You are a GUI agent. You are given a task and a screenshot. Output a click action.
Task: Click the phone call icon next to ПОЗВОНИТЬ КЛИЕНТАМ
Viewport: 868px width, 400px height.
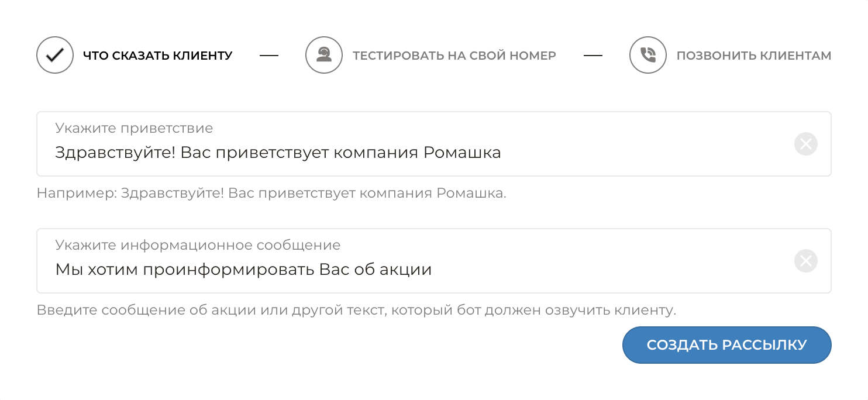click(648, 55)
